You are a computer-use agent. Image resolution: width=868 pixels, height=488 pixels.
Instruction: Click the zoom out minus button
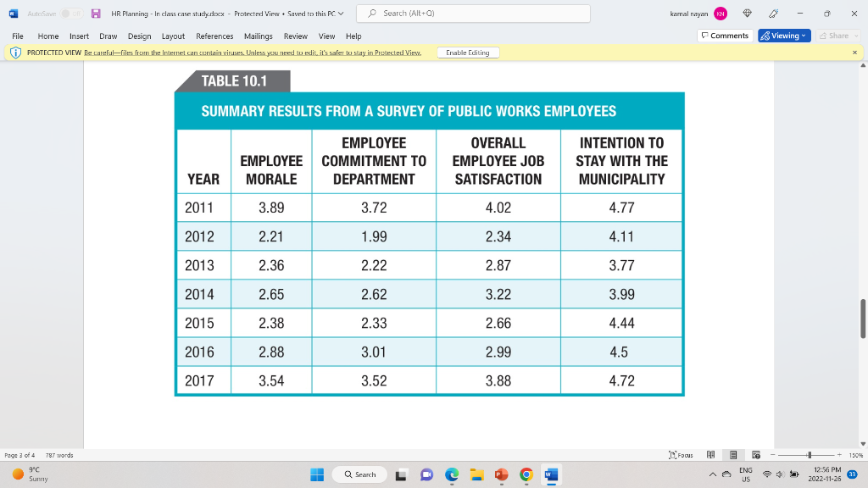(773, 455)
